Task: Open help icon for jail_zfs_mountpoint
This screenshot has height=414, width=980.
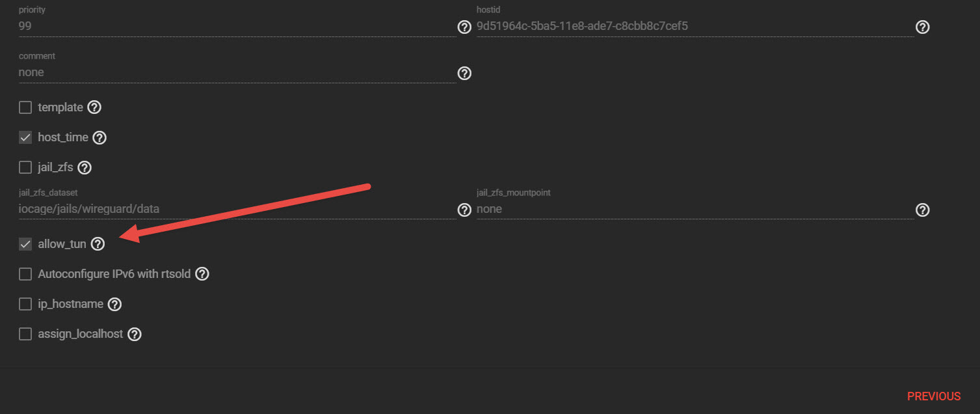Action: point(922,210)
